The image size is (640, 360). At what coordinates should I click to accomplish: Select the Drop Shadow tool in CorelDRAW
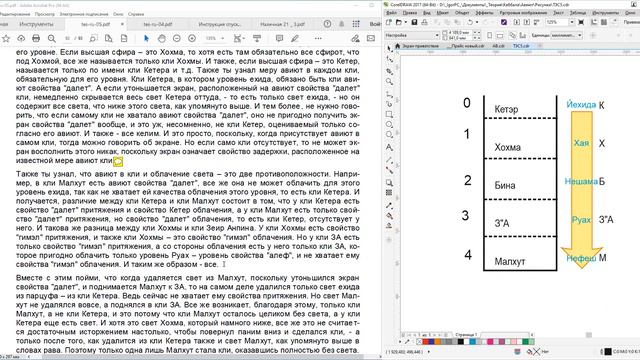coord(389,182)
